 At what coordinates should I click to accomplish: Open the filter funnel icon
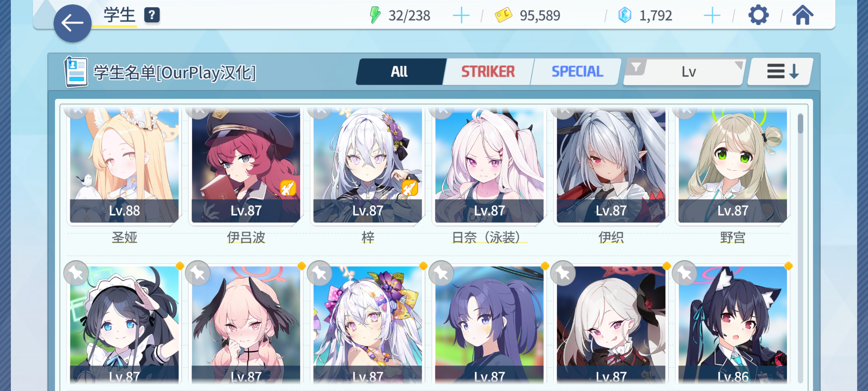(x=636, y=67)
